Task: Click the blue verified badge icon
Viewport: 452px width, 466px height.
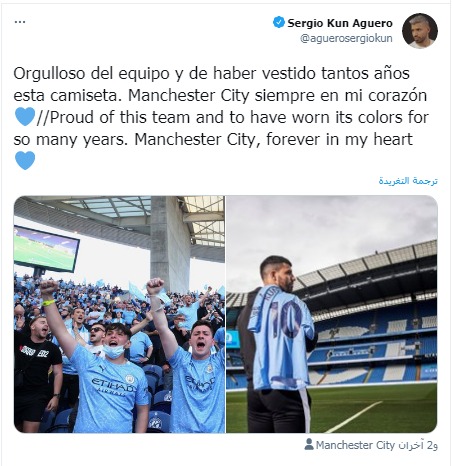Action: 278,22
